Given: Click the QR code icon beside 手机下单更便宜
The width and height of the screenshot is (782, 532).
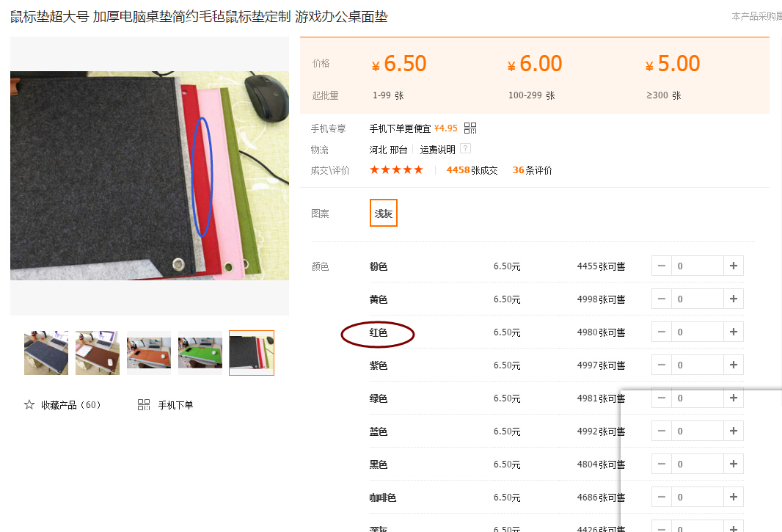Looking at the screenshot, I should [469, 128].
